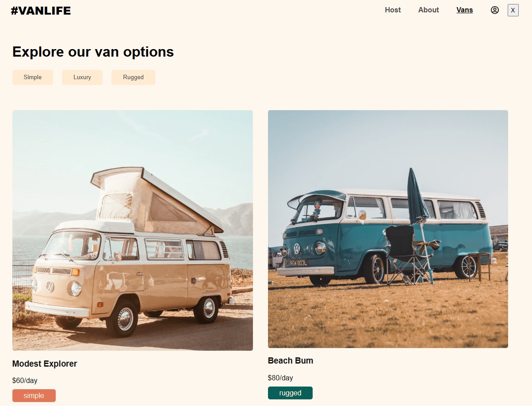
Task: Click the X button in header
Action: coord(513,10)
